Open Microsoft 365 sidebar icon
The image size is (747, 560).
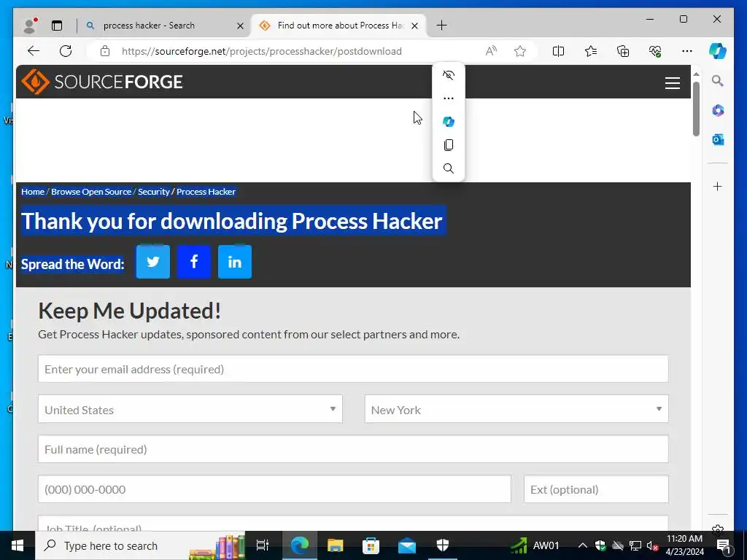coord(718,111)
